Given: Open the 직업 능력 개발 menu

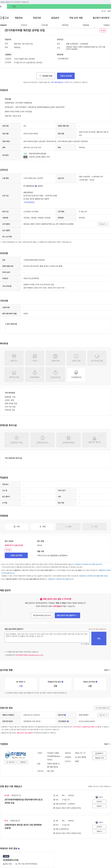Looking at the screenshot, I should pyautogui.click(x=76, y=18).
